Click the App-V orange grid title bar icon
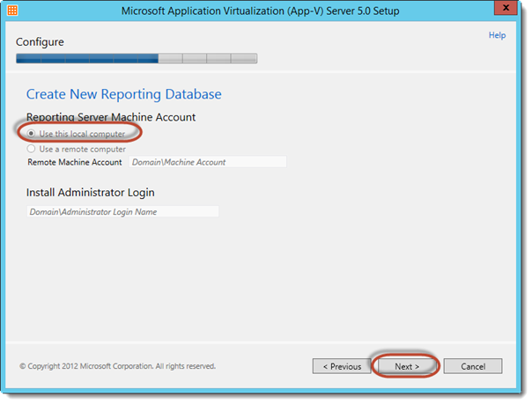 click(x=12, y=11)
